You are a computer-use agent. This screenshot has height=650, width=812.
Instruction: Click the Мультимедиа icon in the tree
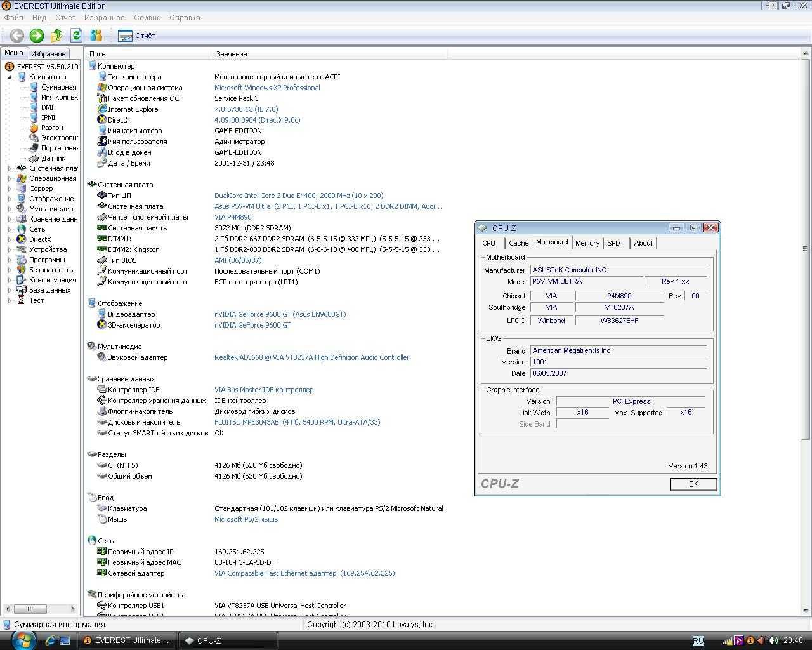22,209
